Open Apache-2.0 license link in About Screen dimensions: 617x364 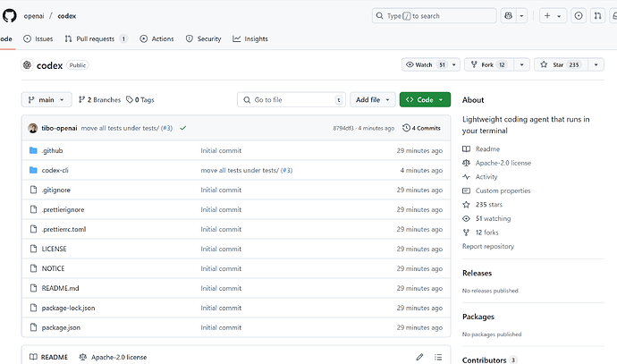click(496, 163)
